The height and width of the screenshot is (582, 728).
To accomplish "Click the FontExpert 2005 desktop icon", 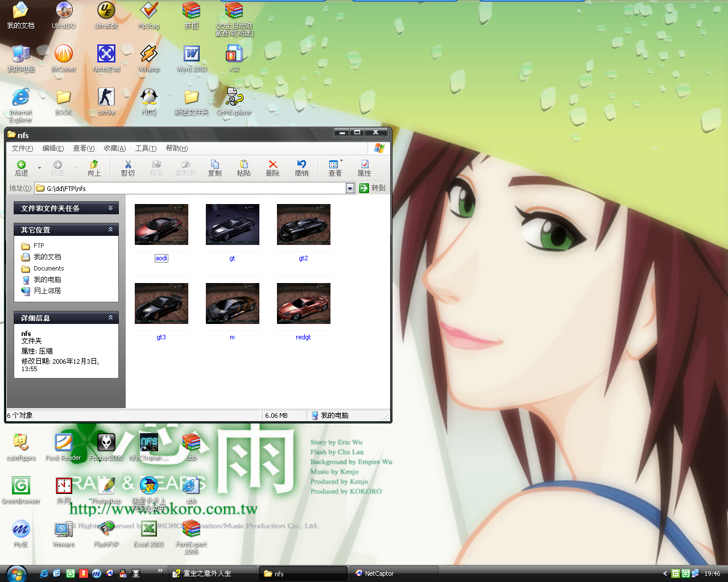I will pyautogui.click(x=192, y=537).
